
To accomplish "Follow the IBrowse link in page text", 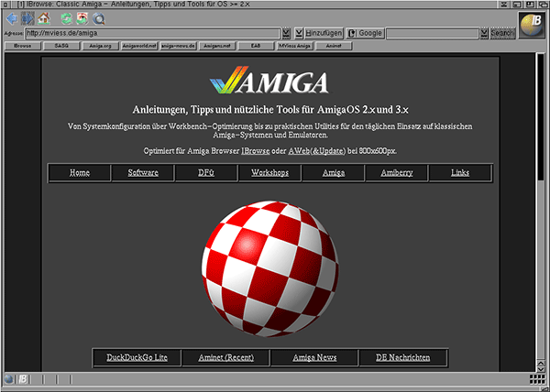I will pyautogui.click(x=256, y=151).
